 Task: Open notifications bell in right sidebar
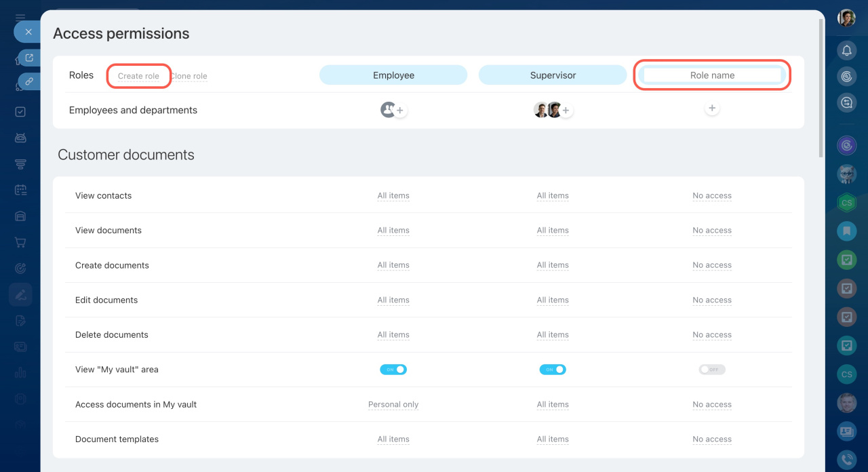pos(846,50)
